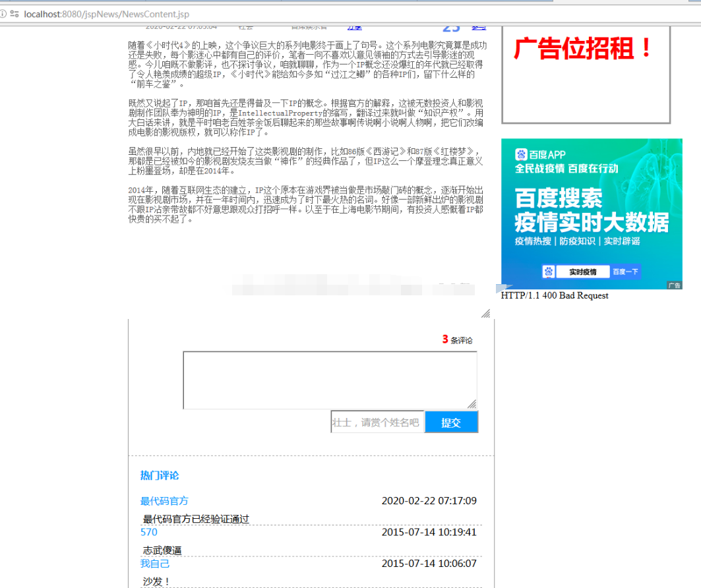Click the HTTP/1.1 400 Bad Request text
701x588 pixels.
coord(555,295)
